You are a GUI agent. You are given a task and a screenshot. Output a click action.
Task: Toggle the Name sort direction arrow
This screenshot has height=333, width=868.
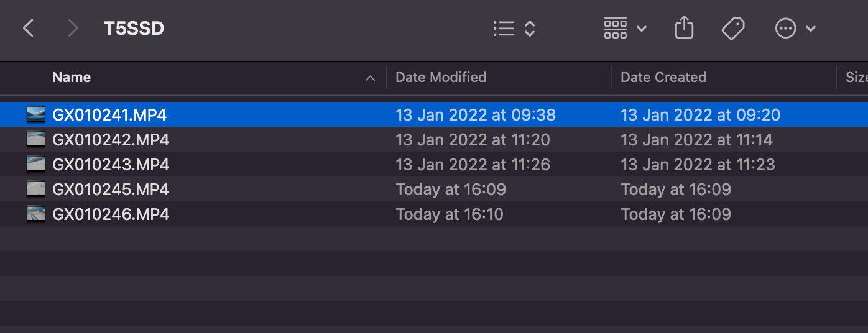(x=370, y=78)
